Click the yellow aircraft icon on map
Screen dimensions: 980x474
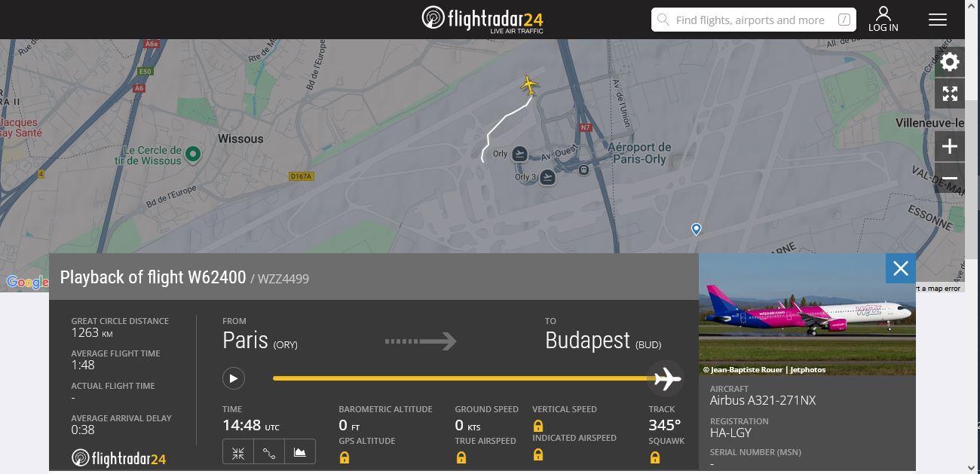point(530,84)
